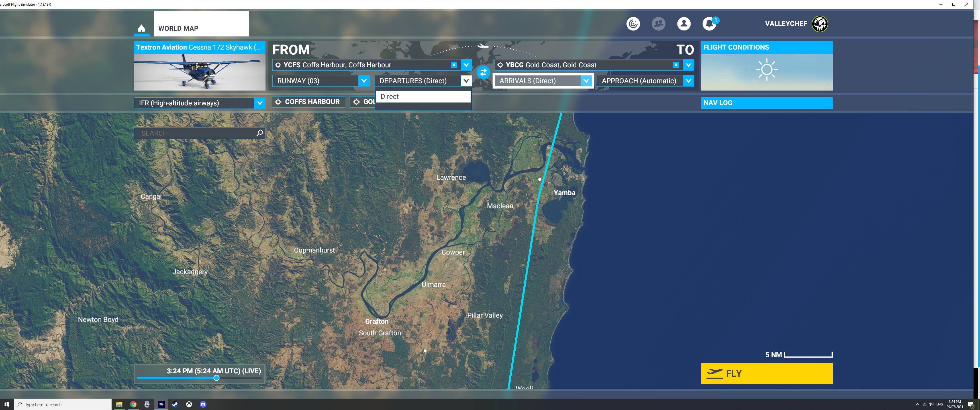Screen dimensions: 980x410
Task: Click the magnifier icon in the search bar
Action: point(258,133)
